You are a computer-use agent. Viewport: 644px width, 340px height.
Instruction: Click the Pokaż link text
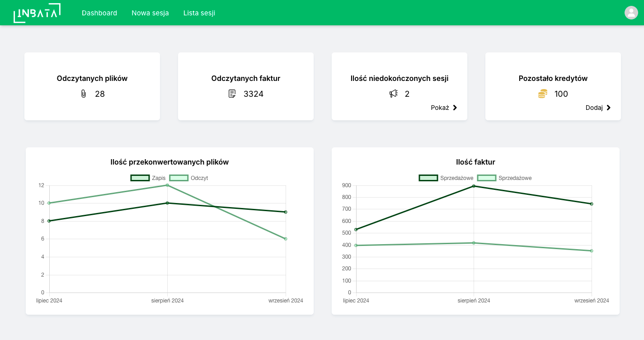click(x=440, y=108)
